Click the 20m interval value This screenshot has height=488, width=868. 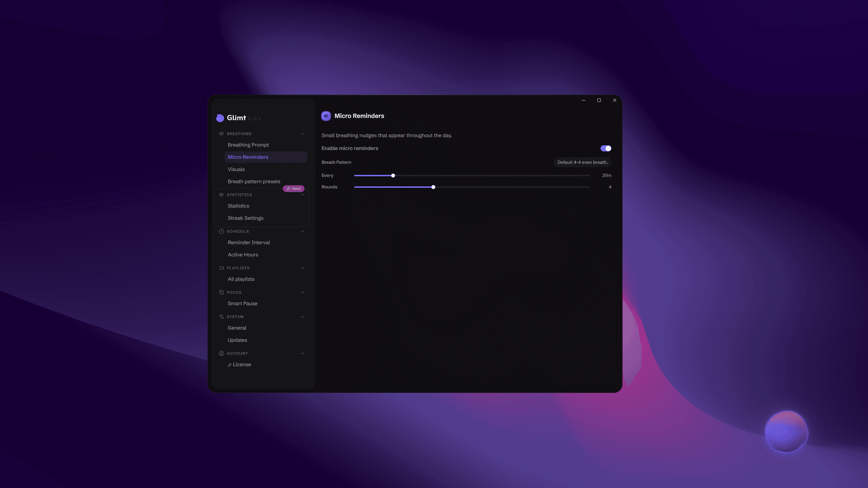pos(606,176)
